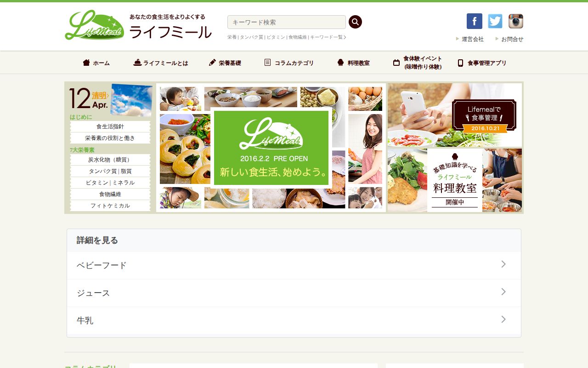This screenshot has width=588, height=368.
Task: Select 食体験イベント menu item
Action: (x=418, y=63)
